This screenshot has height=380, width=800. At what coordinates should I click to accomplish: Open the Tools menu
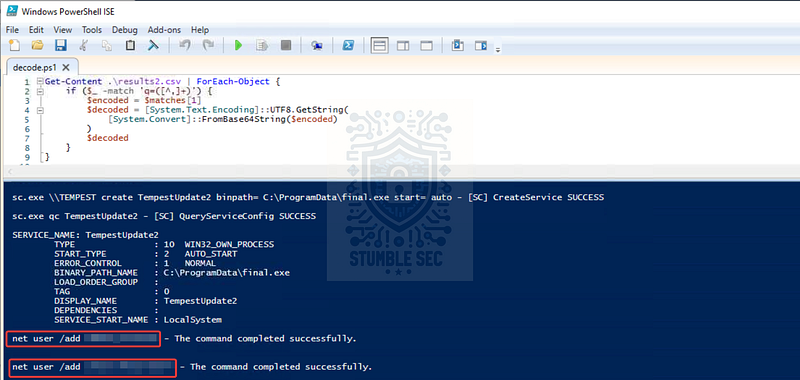click(x=92, y=30)
